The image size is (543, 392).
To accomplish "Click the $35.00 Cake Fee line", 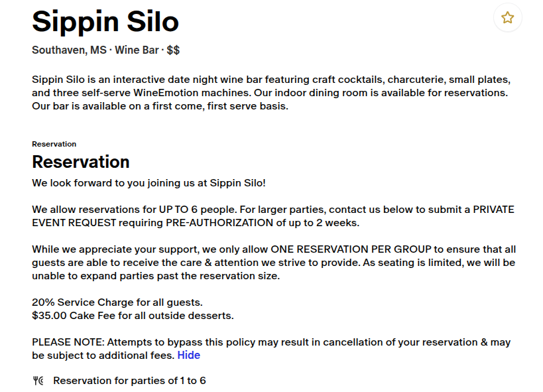I will 133,316.
